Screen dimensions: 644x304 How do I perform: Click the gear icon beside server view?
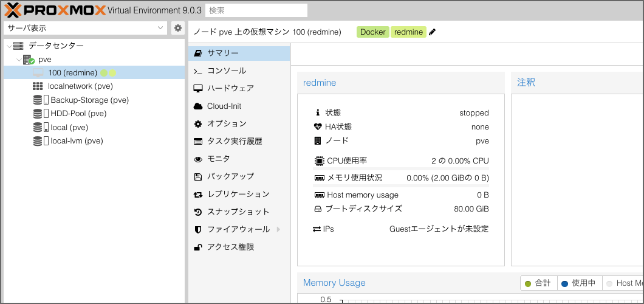pyautogui.click(x=177, y=28)
